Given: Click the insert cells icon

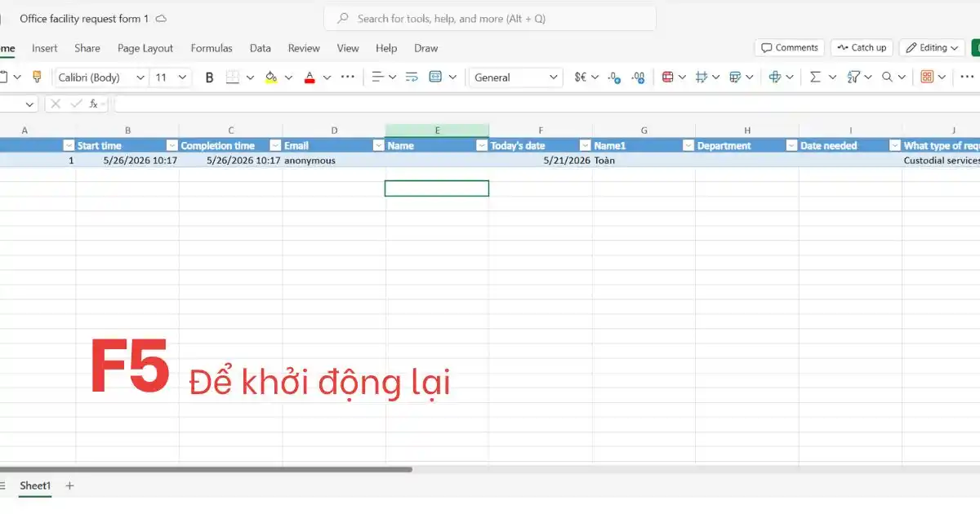Looking at the screenshot, I should click(x=775, y=77).
